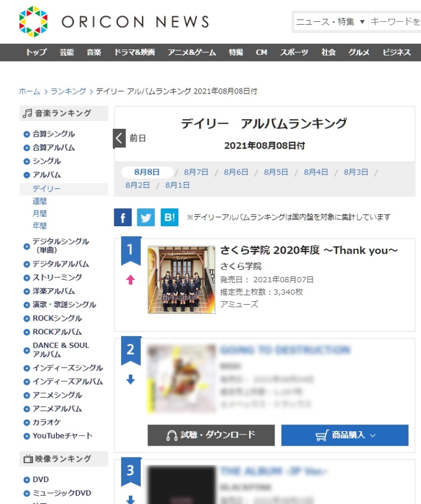Share ranking on Facebook

pyautogui.click(x=123, y=217)
